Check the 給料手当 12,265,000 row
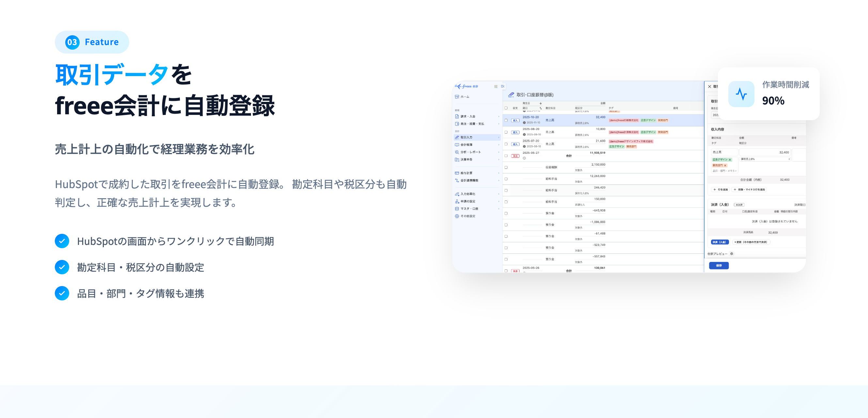 (x=506, y=179)
